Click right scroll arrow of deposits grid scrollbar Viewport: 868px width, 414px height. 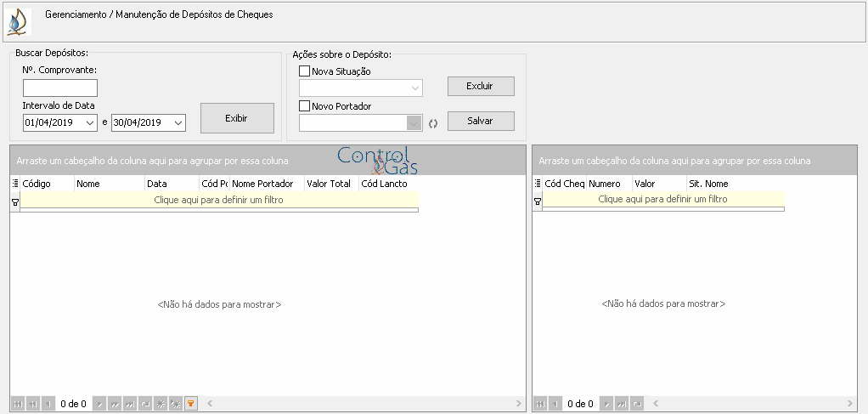pyautogui.click(x=519, y=404)
